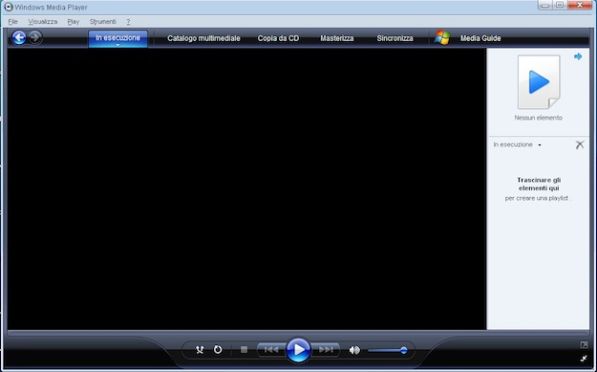The height and width of the screenshot is (372, 597).
Task: Open the Catalogo multimediale tab
Action: point(204,38)
